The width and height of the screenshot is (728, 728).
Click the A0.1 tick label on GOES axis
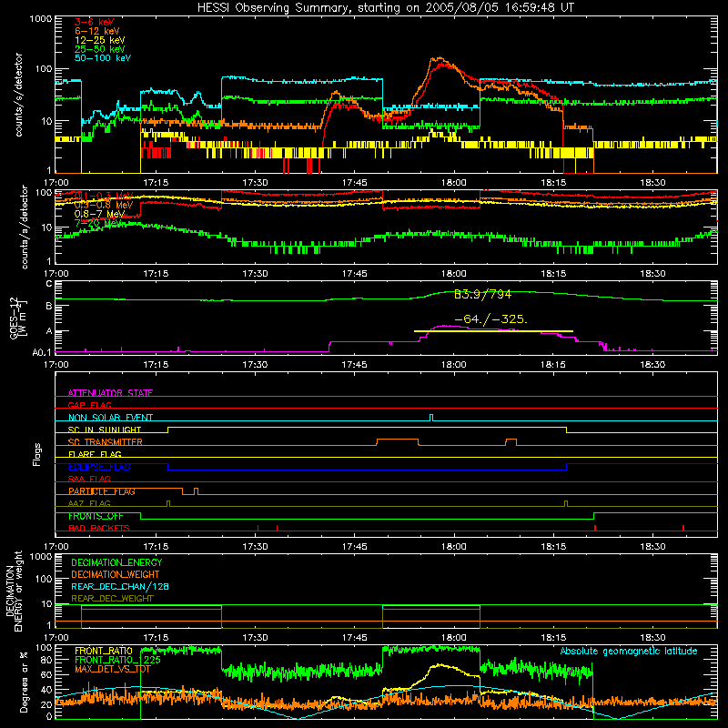(43, 353)
